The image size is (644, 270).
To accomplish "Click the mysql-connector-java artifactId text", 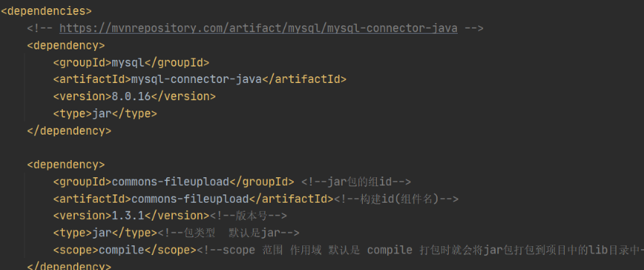I will [x=196, y=79].
